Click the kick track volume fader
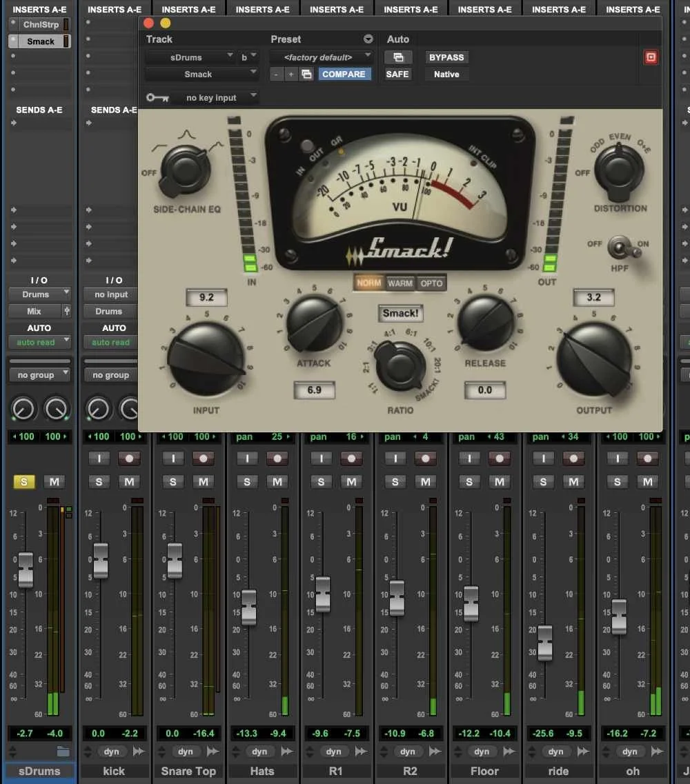Screen dimensions: 690x784 [101, 561]
